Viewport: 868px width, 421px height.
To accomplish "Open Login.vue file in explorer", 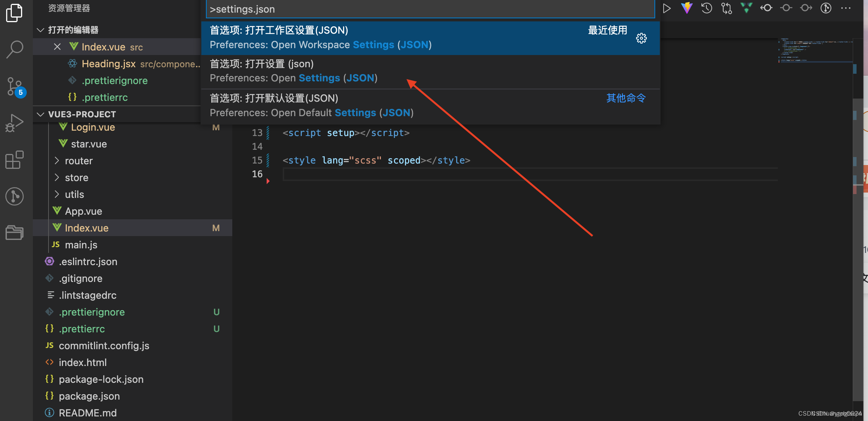I will pyautogui.click(x=133, y=127).
